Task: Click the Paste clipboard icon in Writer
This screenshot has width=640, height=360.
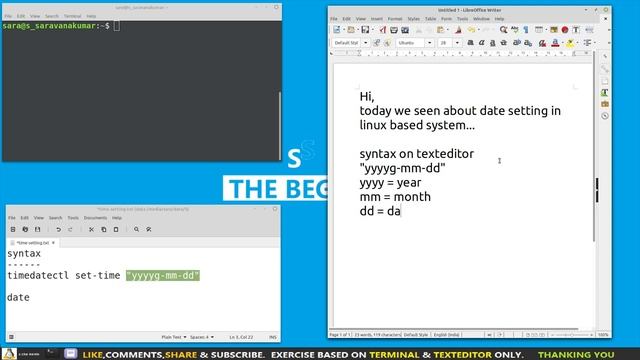Action: coord(440,30)
